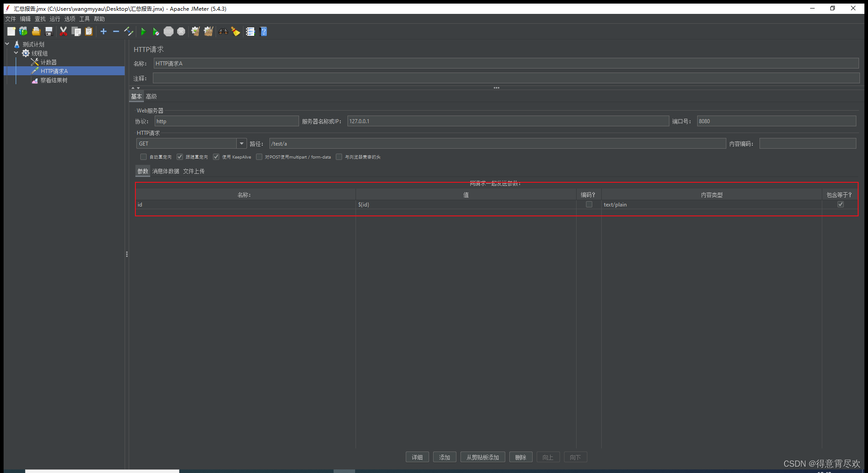Switch to the 消息体数据 tab
The height and width of the screenshot is (473, 868).
[x=166, y=171]
